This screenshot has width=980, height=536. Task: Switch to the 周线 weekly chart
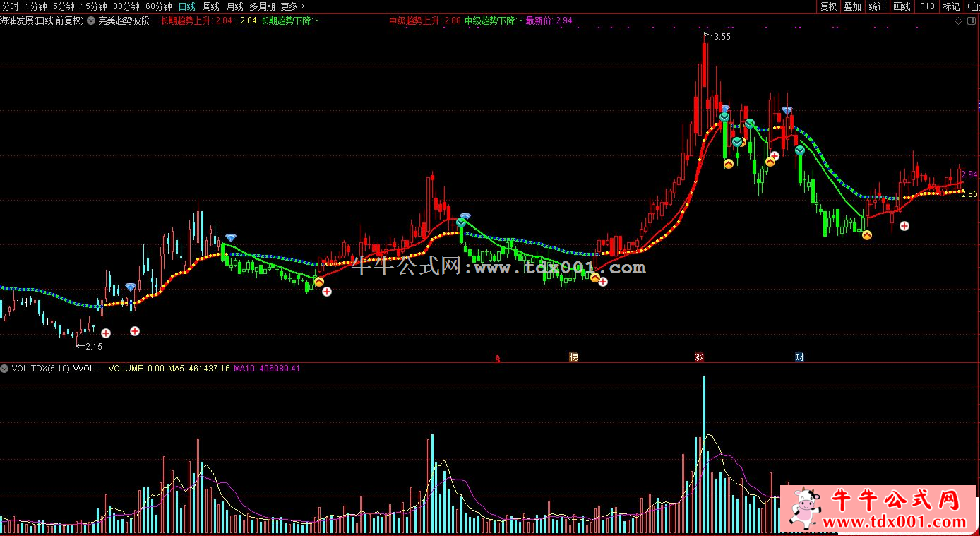tap(211, 6)
